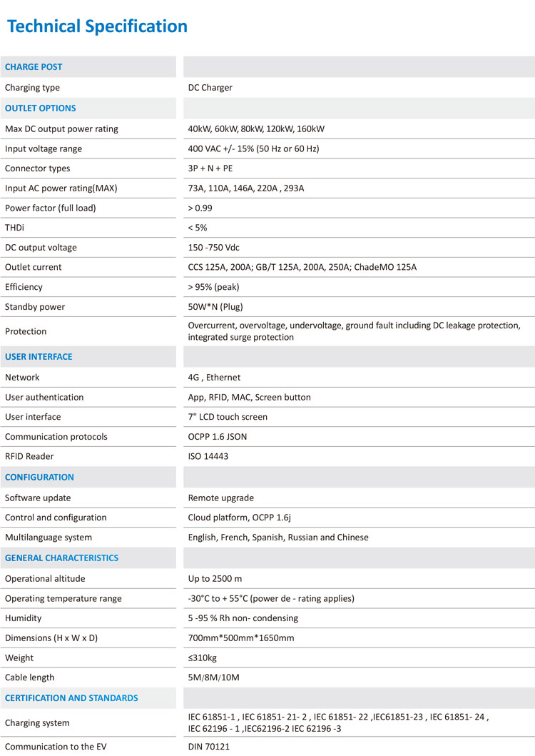Click the CERTIFICATION AND STANDARDS header
535x756 pixels.
point(71,697)
